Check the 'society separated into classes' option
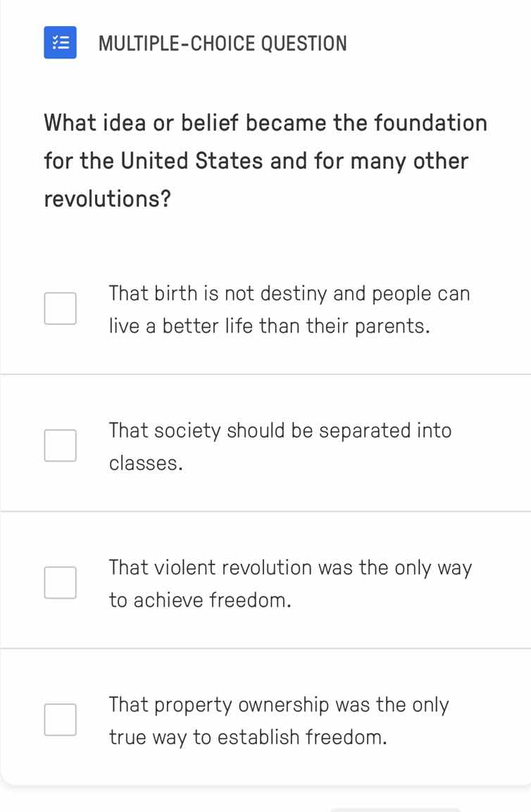 pos(60,445)
